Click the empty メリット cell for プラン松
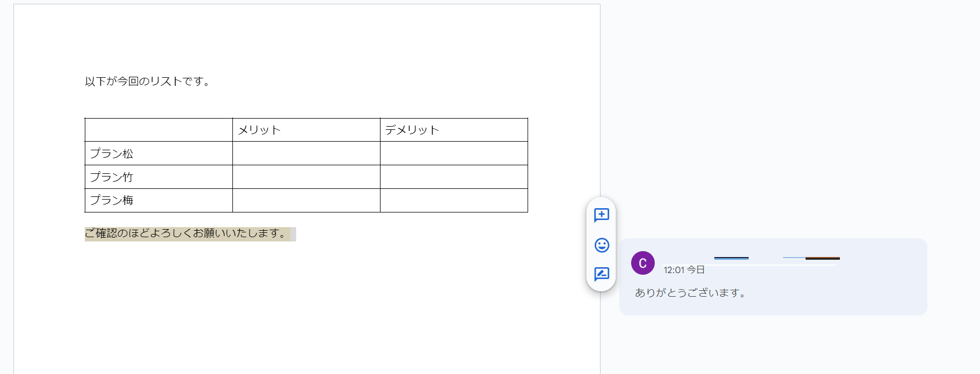Image resolution: width=980 pixels, height=374 pixels. (306, 153)
